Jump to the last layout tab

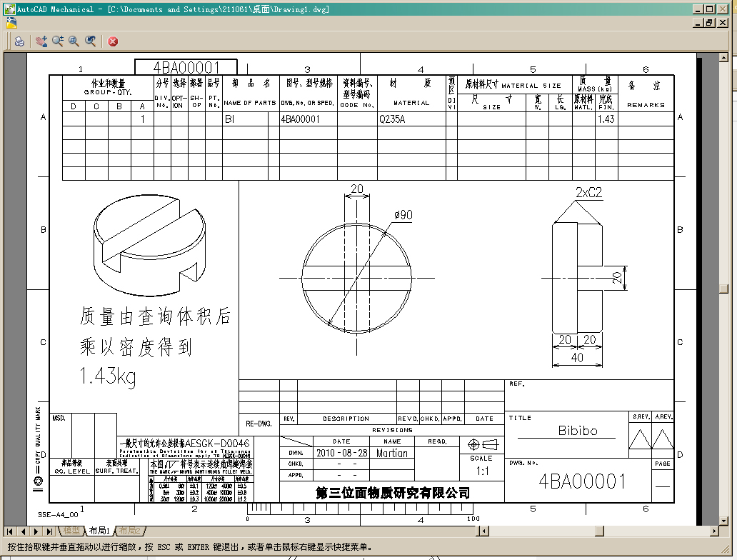coord(49,531)
